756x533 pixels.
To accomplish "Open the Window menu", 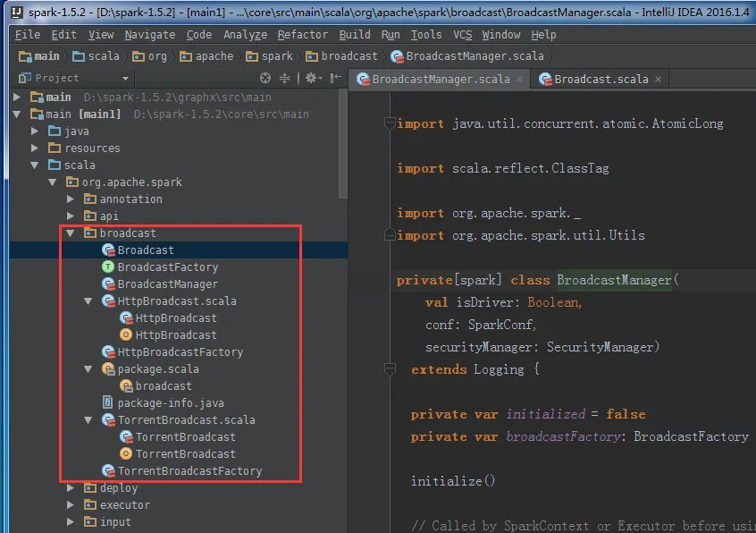I will click(501, 35).
